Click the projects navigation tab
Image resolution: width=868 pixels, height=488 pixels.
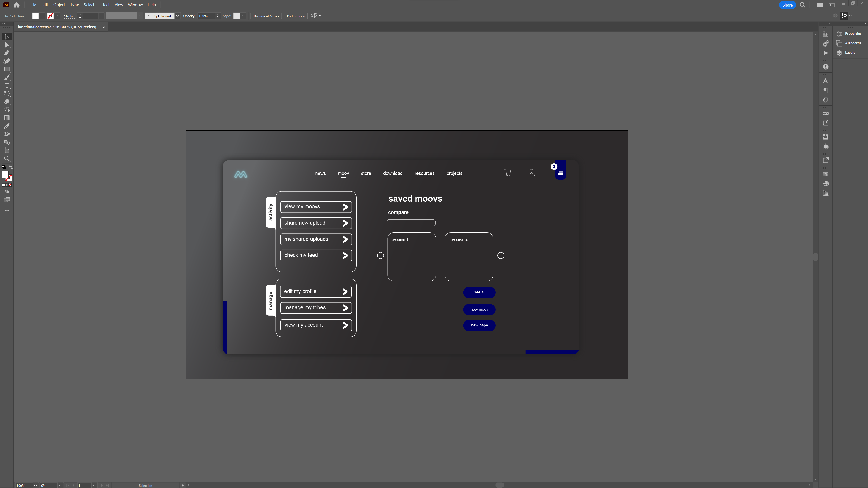click(x=454, y=173)
